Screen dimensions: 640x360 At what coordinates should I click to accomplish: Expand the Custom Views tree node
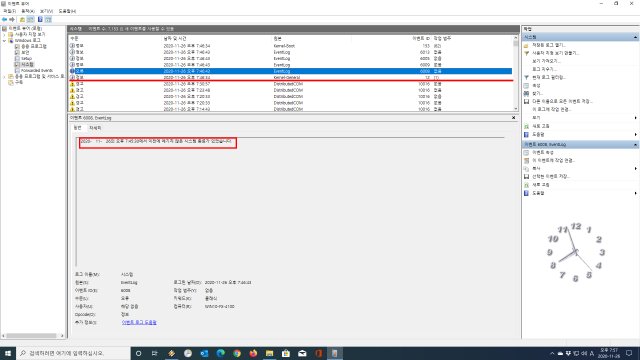coord(4,35)
